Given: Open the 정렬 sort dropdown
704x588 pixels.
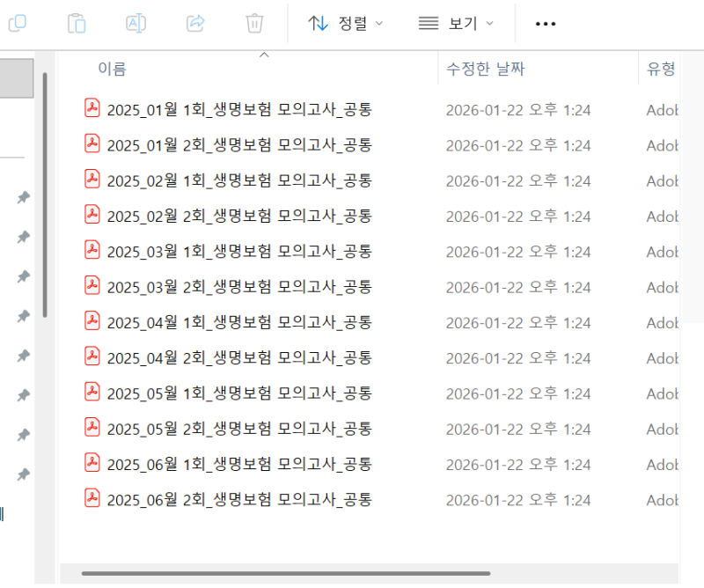Looking at the screenshot, I should (345, 24).
